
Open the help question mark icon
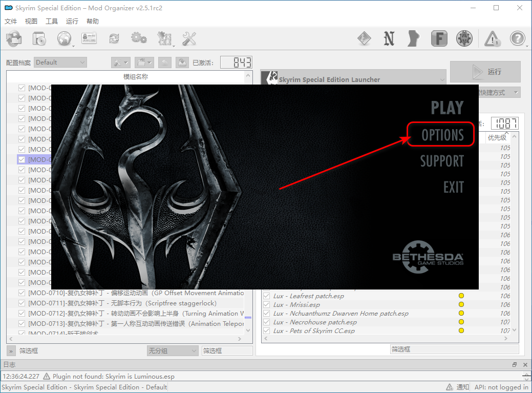click(x=518, y=38)
